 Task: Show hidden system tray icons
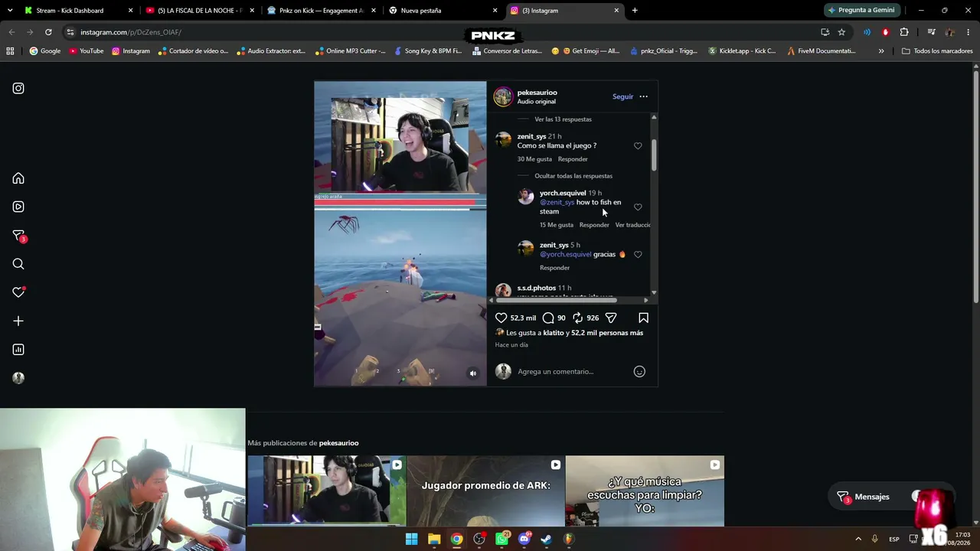(x=858, y=539)
